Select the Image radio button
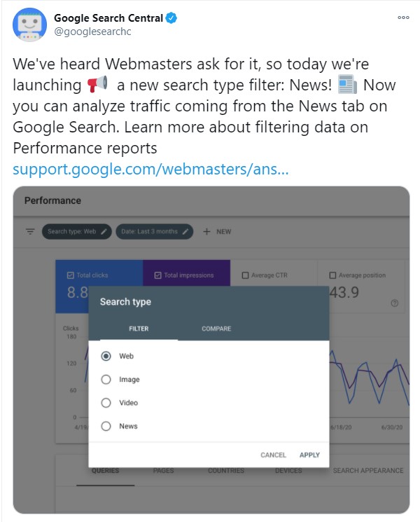Screen dimensions: 420x522 106,380
